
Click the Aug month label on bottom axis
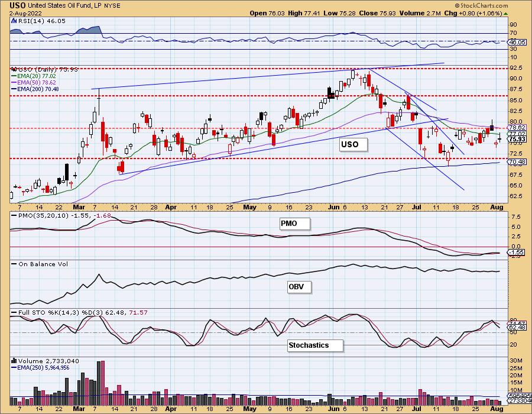(x=497, y=409)
